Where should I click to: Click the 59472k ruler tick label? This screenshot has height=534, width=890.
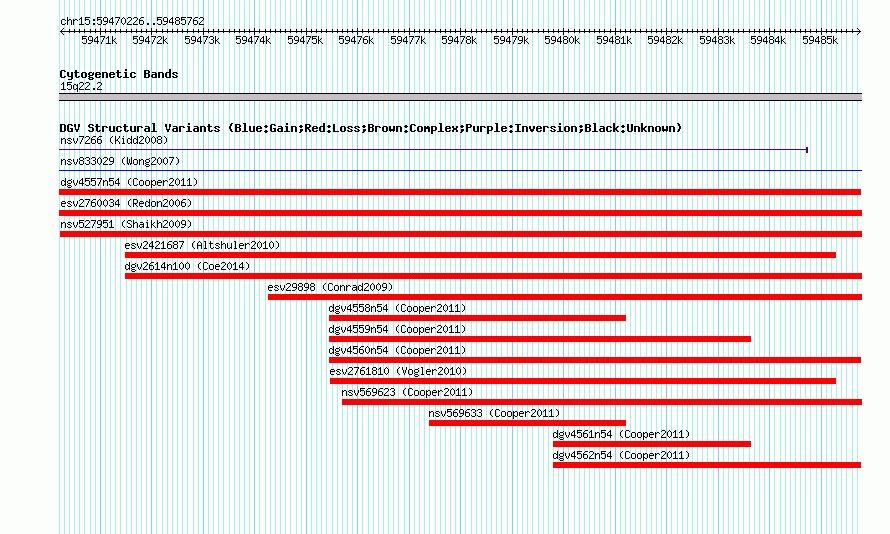(x=150, y=40)
